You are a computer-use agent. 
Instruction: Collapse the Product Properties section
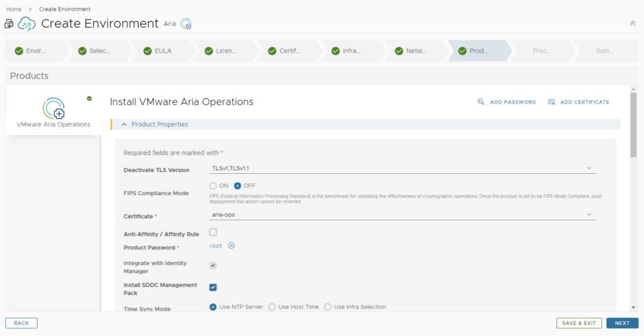click(124, 124)
